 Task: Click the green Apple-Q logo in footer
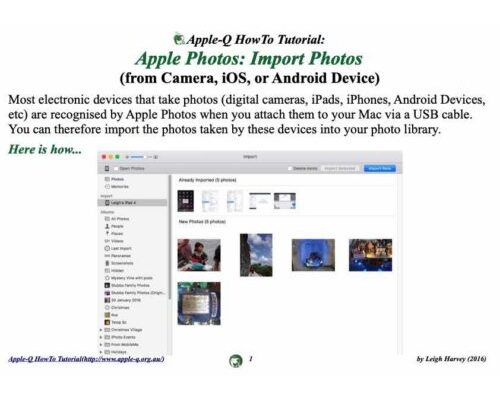pyautogui.click(x=236, y=361)
